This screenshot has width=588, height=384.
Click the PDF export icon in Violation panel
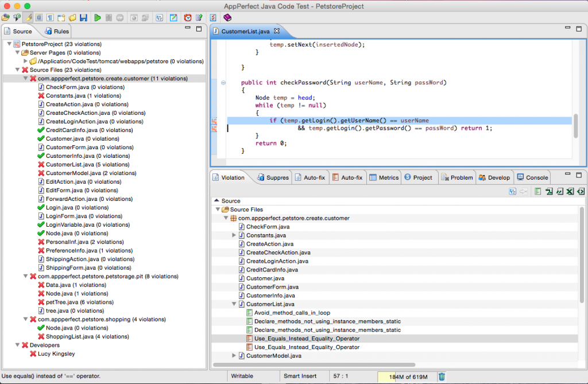tap(550, 191)
